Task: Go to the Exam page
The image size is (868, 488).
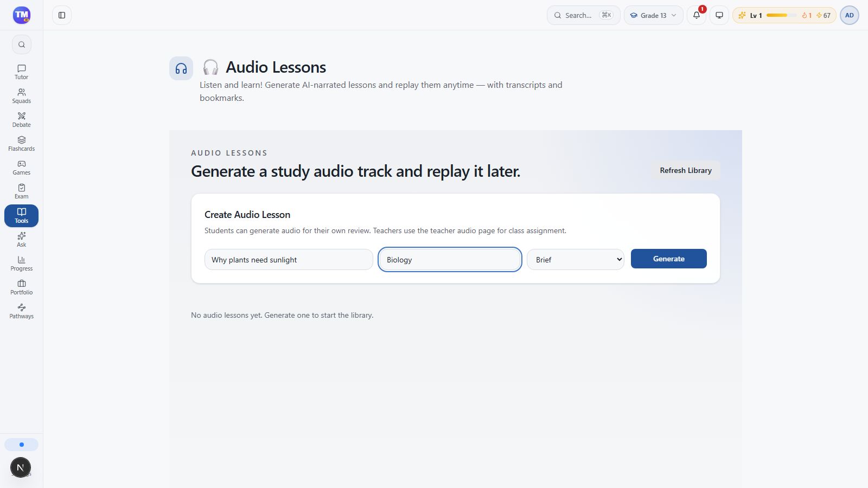Action: (22, 191)
